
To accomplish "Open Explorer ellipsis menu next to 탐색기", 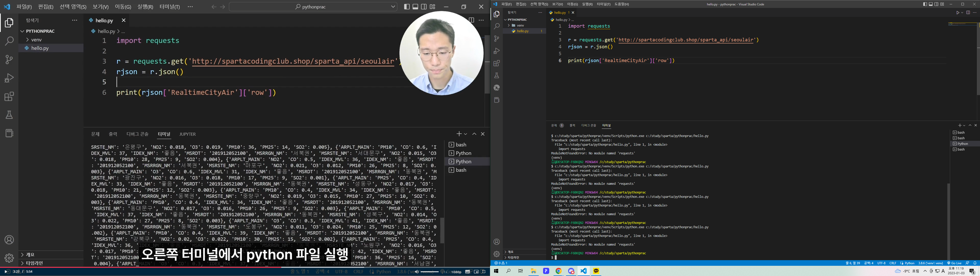I will tap(540, 13).
